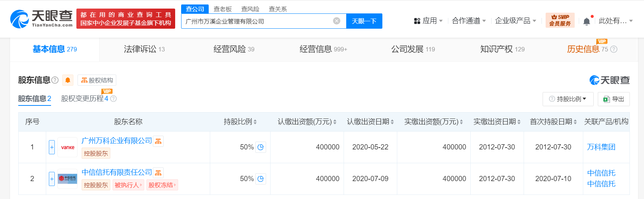Screen dimensions: 644x199
Task: Open 广州万科企业有限公司 shareholder link
Action: coord(117,141)
